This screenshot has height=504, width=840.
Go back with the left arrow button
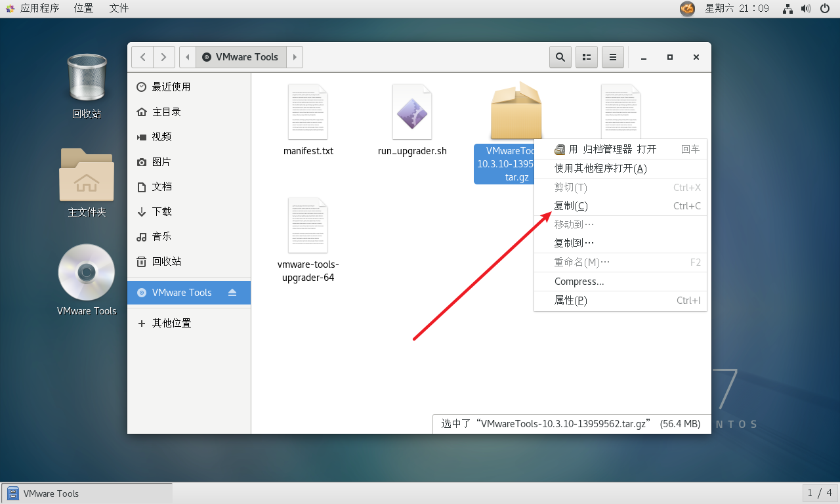pos(142,57)
